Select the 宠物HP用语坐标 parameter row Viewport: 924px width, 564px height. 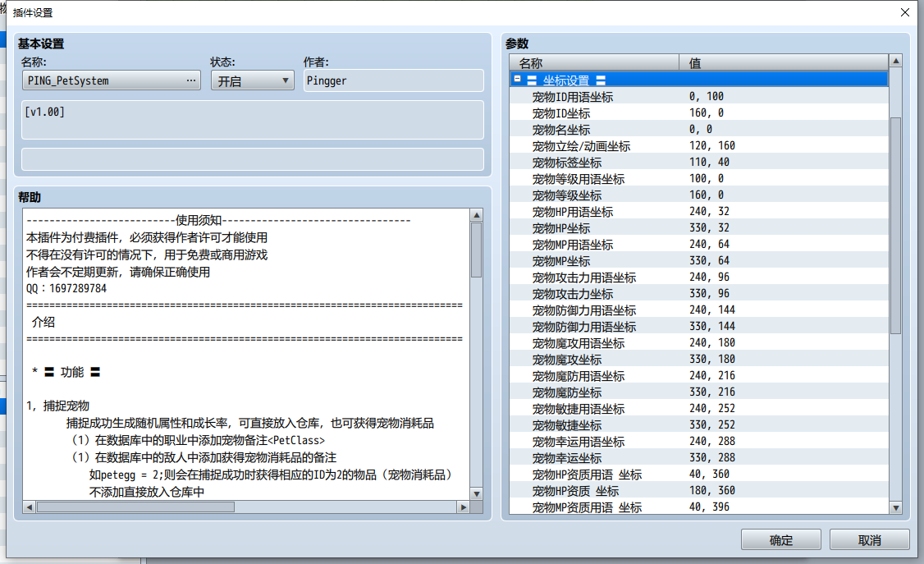coord(699,212)
